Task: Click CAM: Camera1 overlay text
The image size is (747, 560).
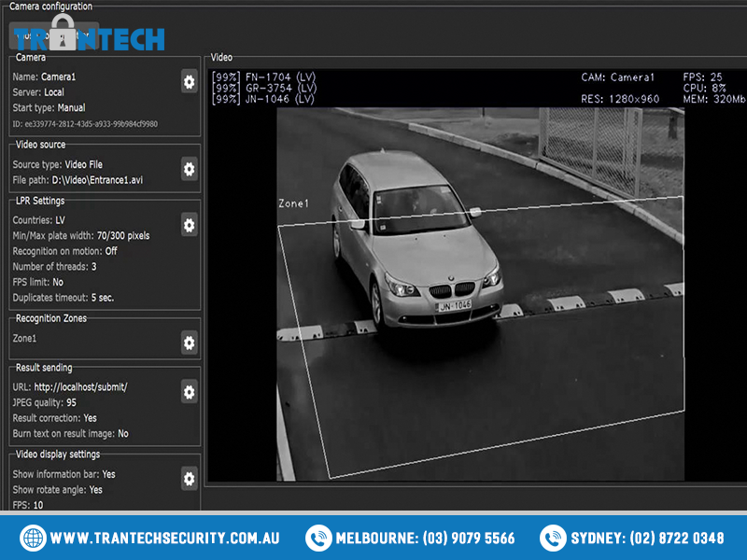Action: coord(617,77)
